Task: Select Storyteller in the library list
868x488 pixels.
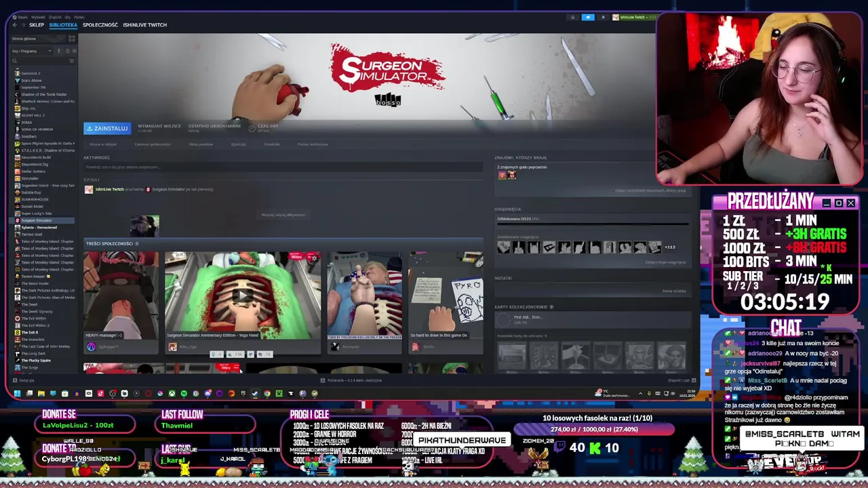Action: tap(30, 178)
